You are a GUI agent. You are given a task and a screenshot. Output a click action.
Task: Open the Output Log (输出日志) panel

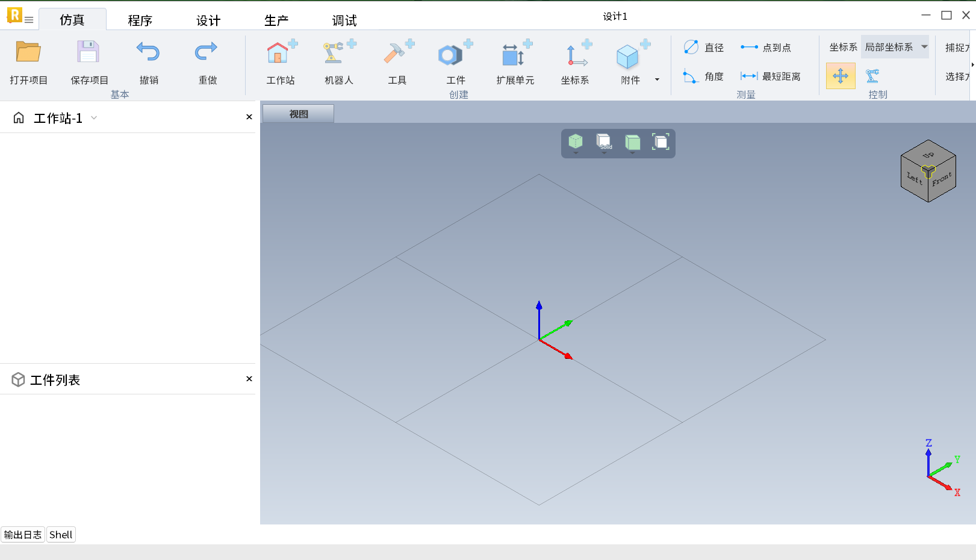[23, 535]
